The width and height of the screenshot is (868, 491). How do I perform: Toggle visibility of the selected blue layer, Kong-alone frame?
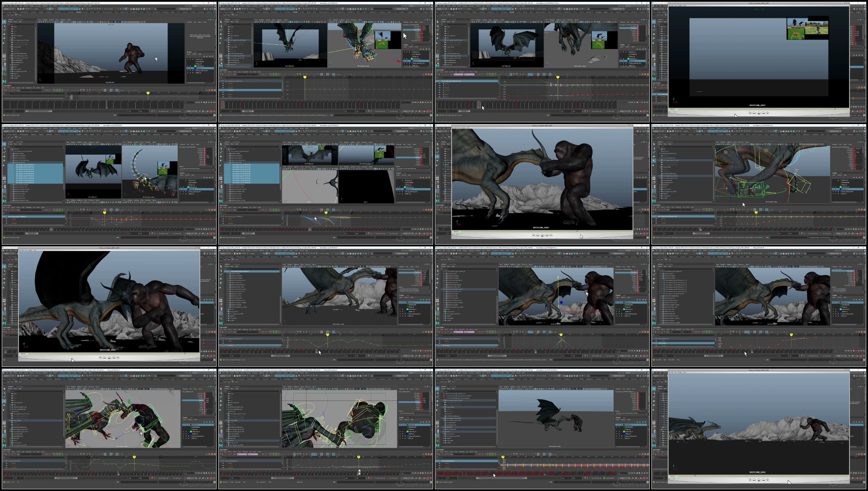coord(188,68)
